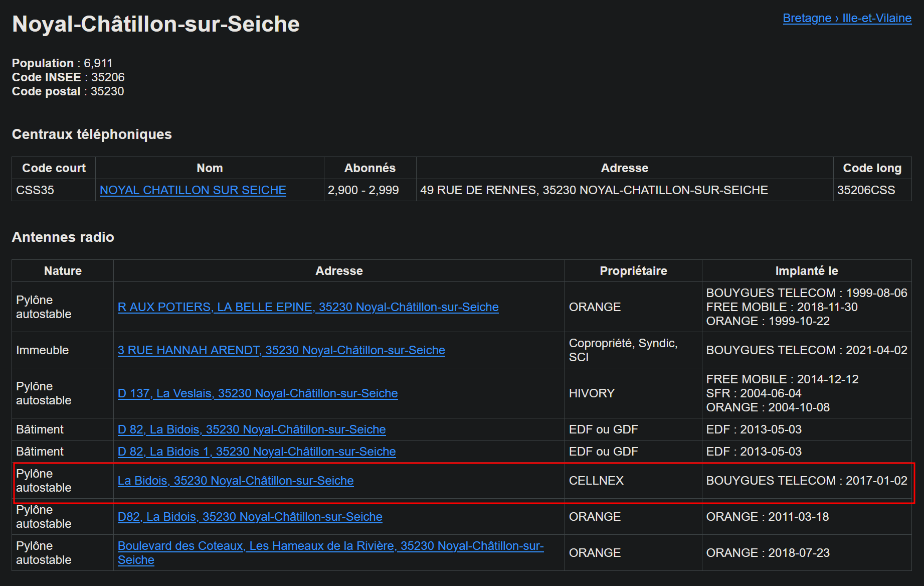This screenshot has width=924, height=586.
Task: Click the Nom column header
Action: (x=210, y=168)
